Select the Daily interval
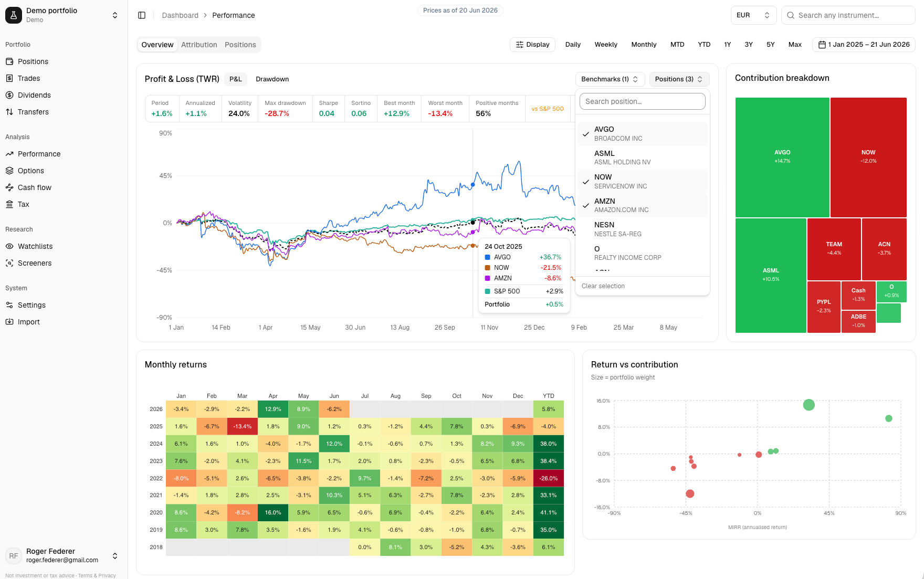Viewport: 924px width, 579px height. click(x=573, y=45)
